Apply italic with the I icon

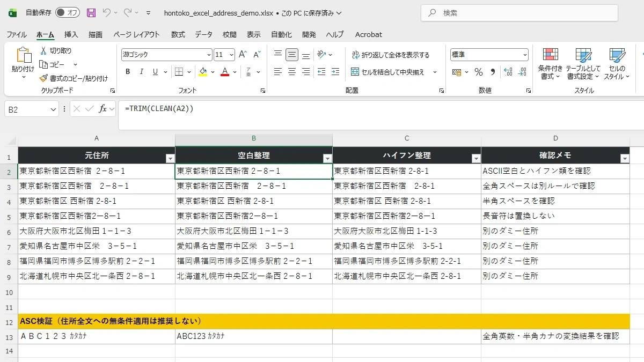pyautogui.click(x=142, y=72)
